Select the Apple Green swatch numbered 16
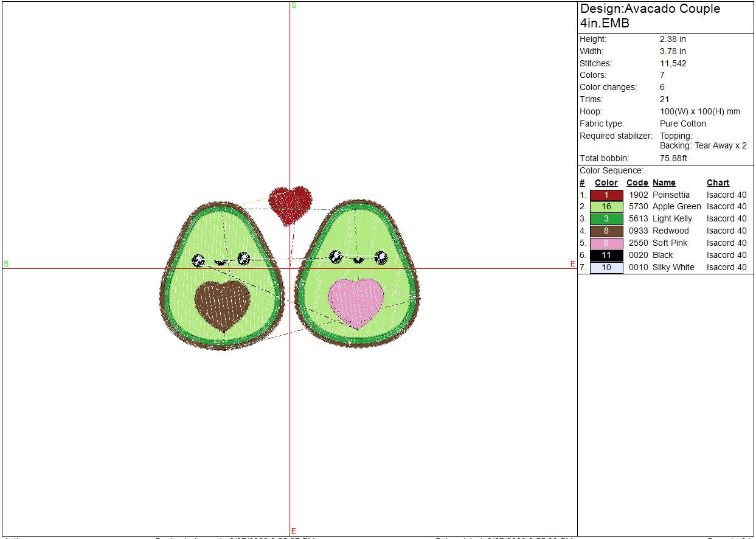756x539 pixels. [x=606, y=207]
